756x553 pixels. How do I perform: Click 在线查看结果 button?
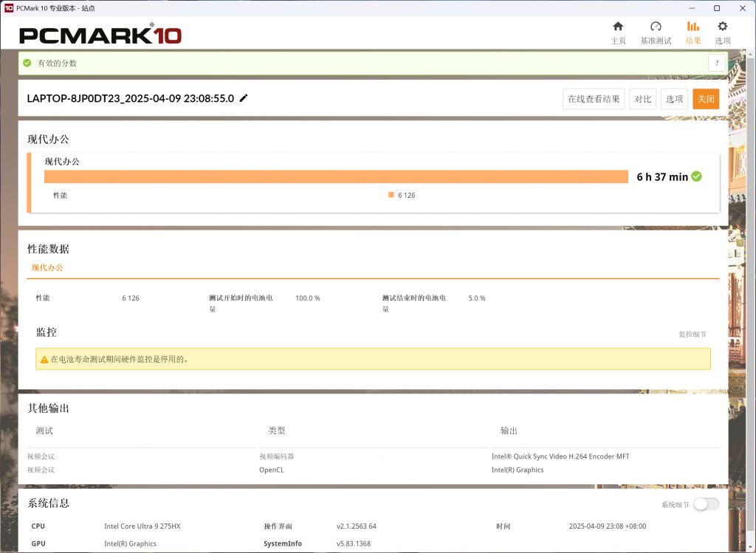coord(594,99)
